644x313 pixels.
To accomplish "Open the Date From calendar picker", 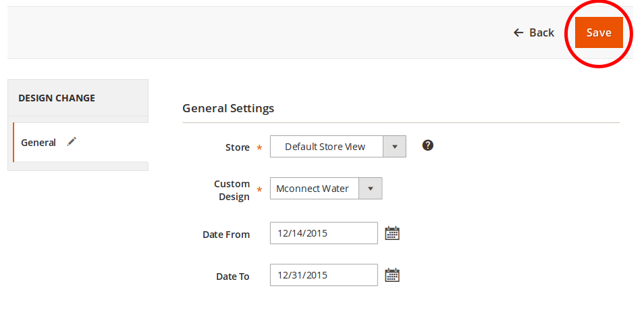I will pyautogui.click(x=392, y=233).
